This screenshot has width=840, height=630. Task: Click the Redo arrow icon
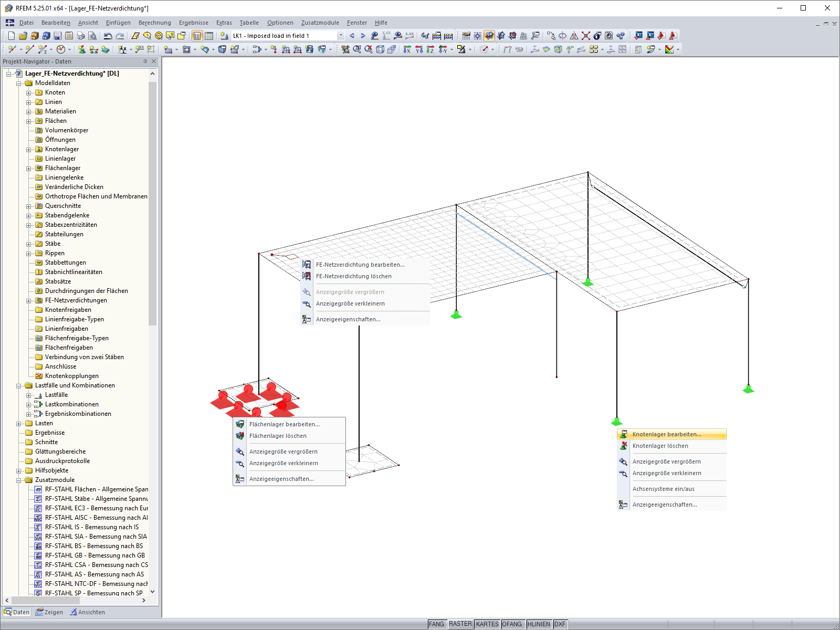point(120,36)
